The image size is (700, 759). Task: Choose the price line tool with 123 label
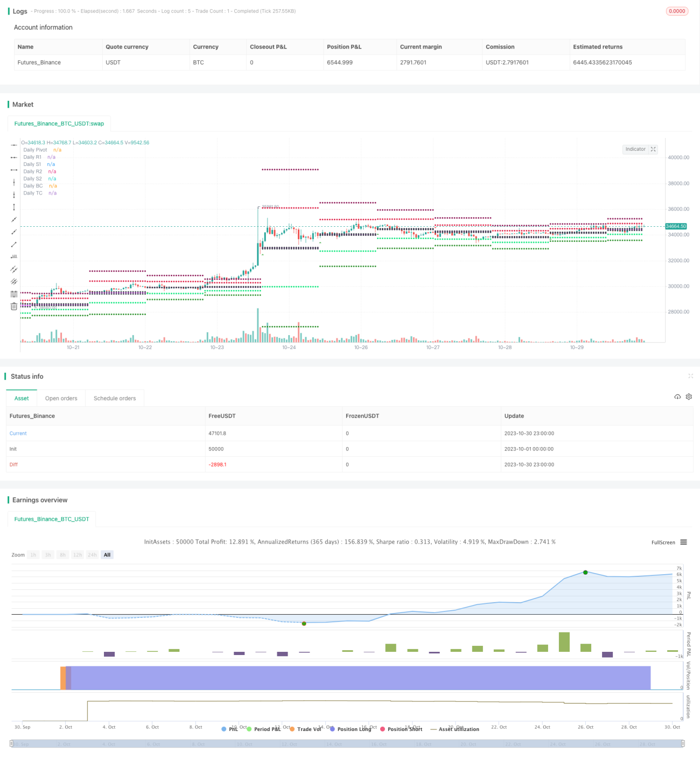point(14,256)
